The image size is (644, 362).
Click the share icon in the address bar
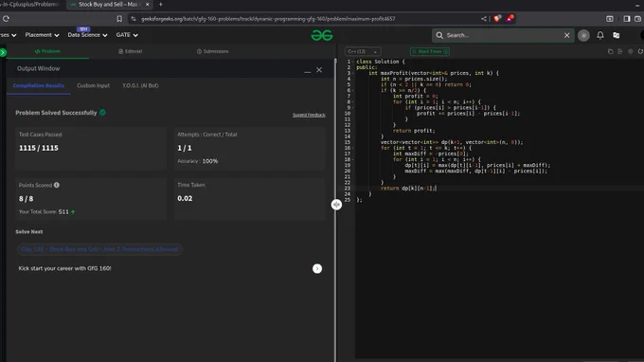(x=484, y=19)
